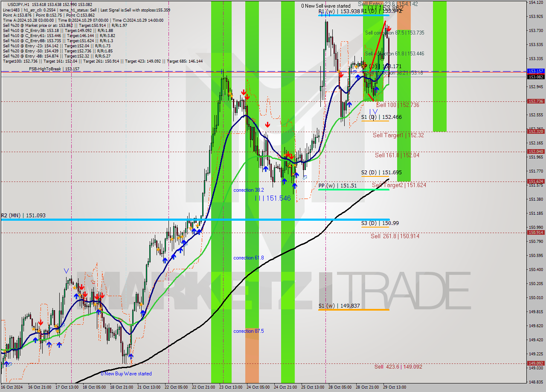Screen dimensions: 546x392
Task: Click the 'Sell 423.6 | 149.092' label
Action: (x=398, y=366)
